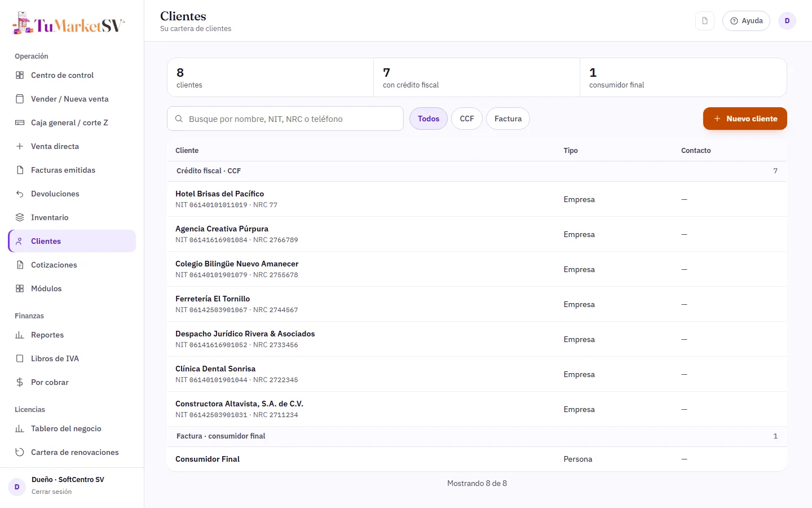This screenshot has width=812, height=508.
Task: Click the TuMarketSV logo
Action: coord(68,24)
